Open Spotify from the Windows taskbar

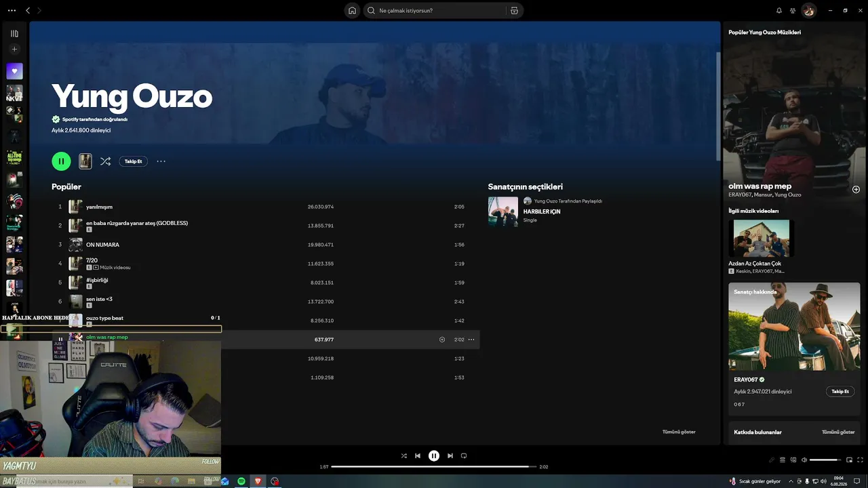coord(241,481)
